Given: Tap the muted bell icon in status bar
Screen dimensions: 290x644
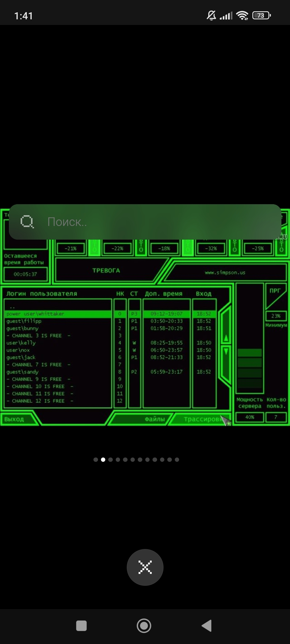Looking at the screenshot, I should [211, 16].
